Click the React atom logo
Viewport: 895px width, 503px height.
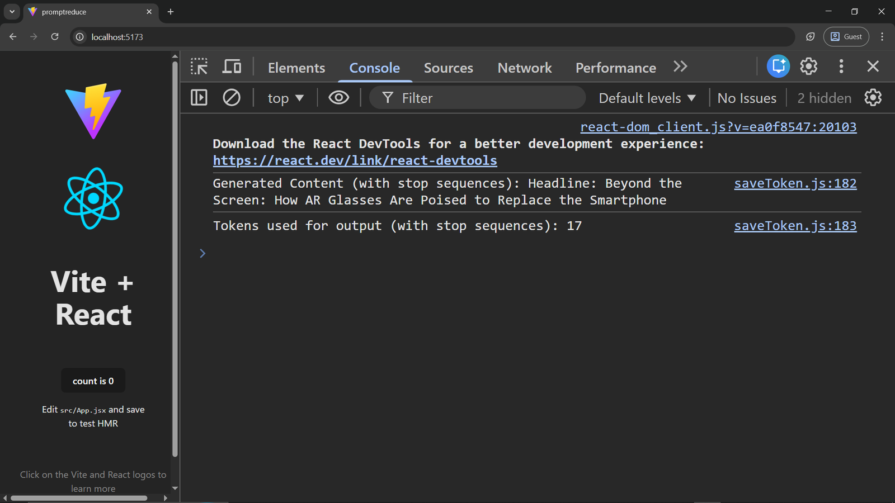[x=93, y=198]
